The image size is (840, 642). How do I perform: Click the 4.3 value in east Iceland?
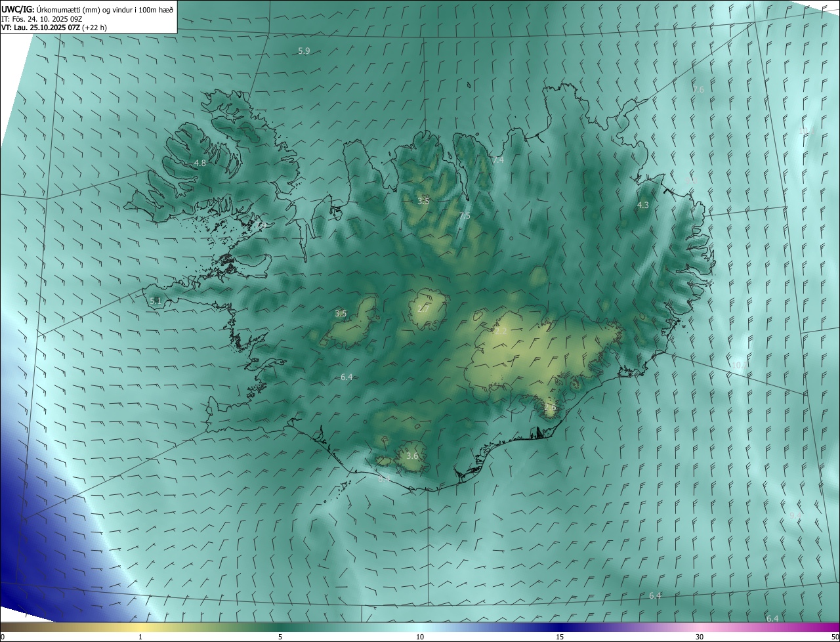point(643,205)
